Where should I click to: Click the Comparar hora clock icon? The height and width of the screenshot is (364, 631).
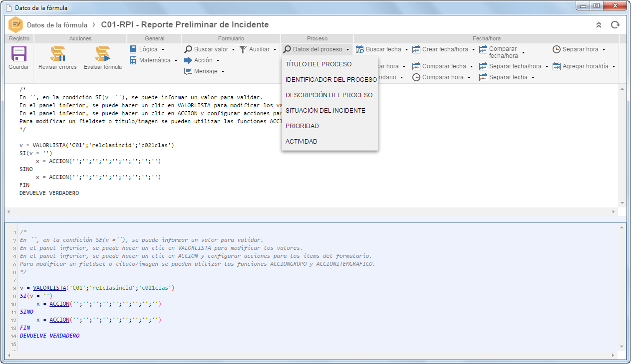coord(416,77)
